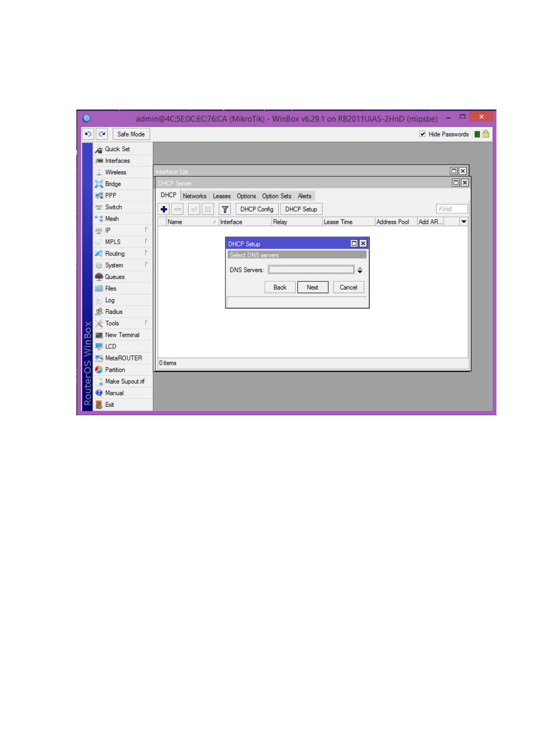Open the Interfaces menu item

123,161
